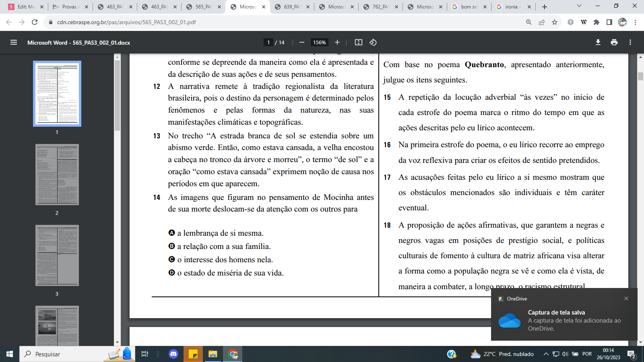Reload the current page

pyautogui.click(x=35, y=22)
